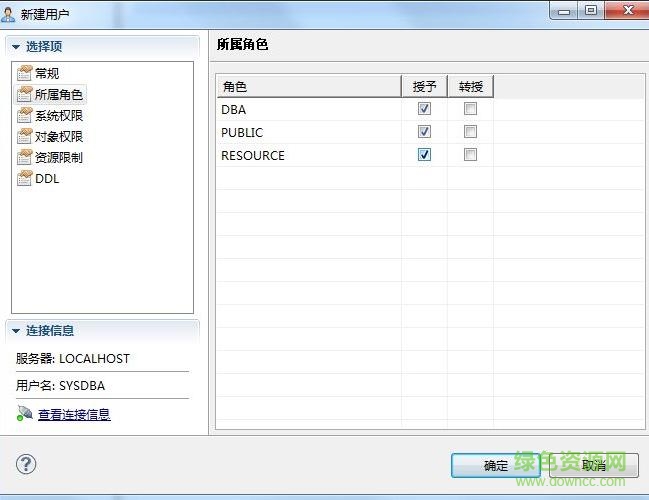Click the 所属角色 page icon
The image size is (649, 500).
click(x=25, y=94)
